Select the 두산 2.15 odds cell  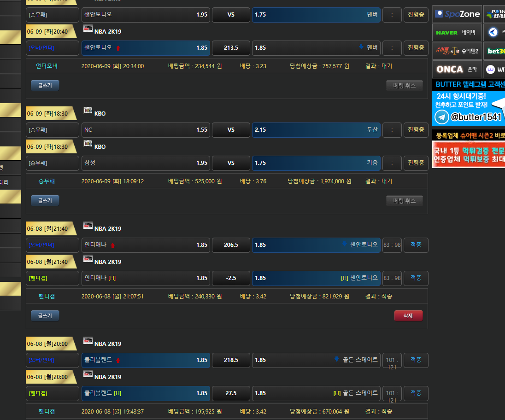click(316, 130)
